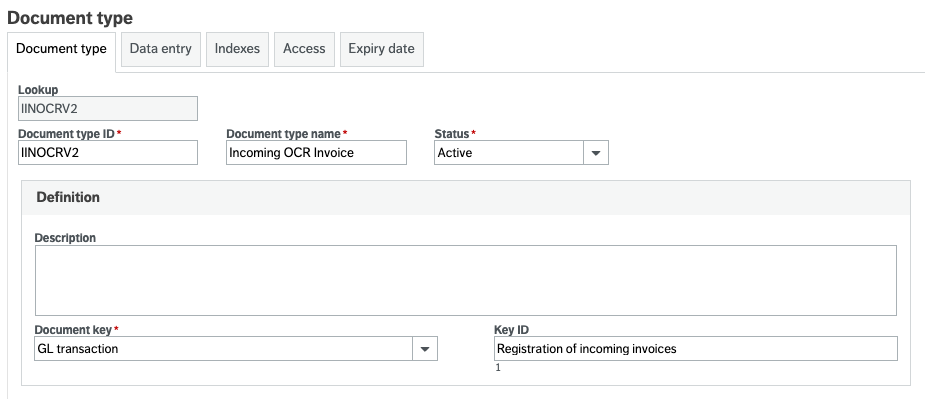Click the Status field showing Active
Viewport: 925px width, 399px height.
(509, 152)
